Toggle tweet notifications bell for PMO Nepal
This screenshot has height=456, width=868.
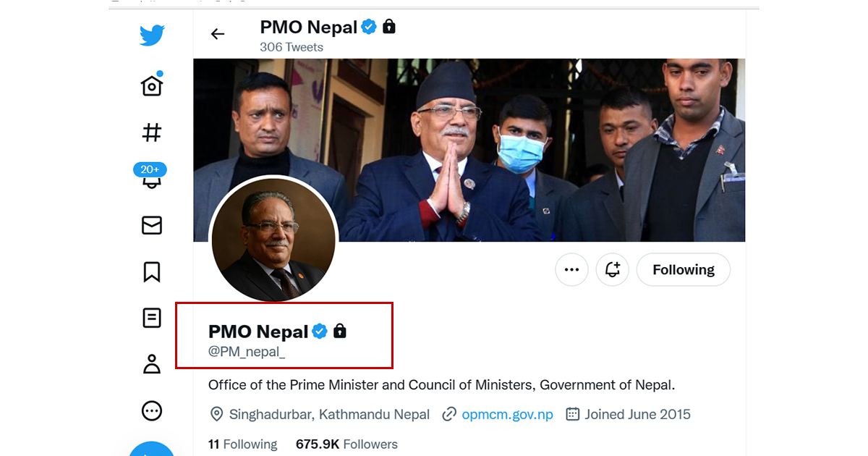pyautogui.click(x=613, y=270)
